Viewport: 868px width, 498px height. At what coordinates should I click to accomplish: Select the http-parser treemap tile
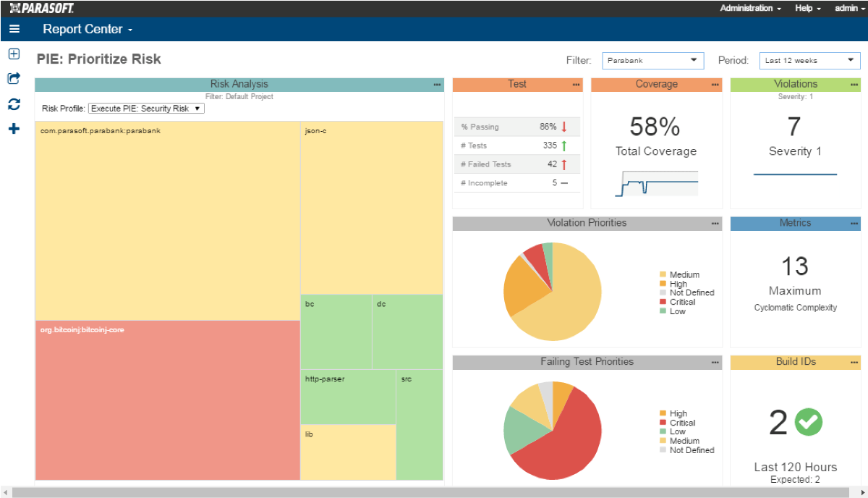pyautogui.click(x=348, y=397)
